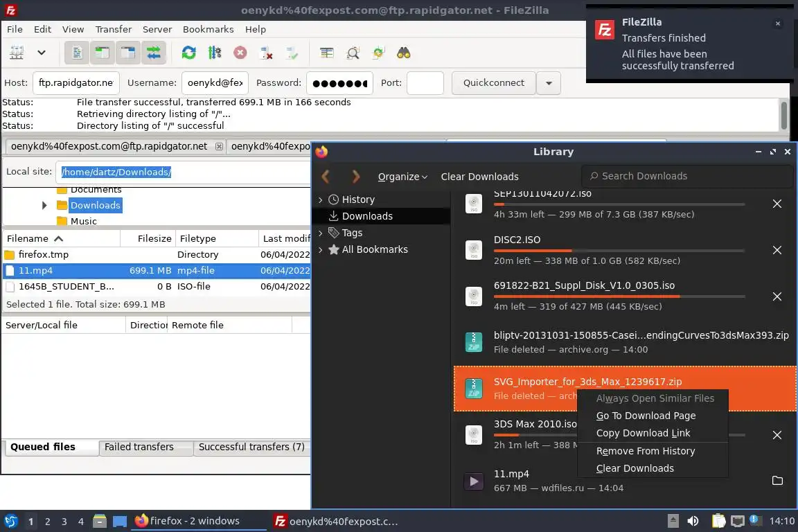The image size is (798, 532).
Task: Expand the History tree item
Action: click(320, 199)
